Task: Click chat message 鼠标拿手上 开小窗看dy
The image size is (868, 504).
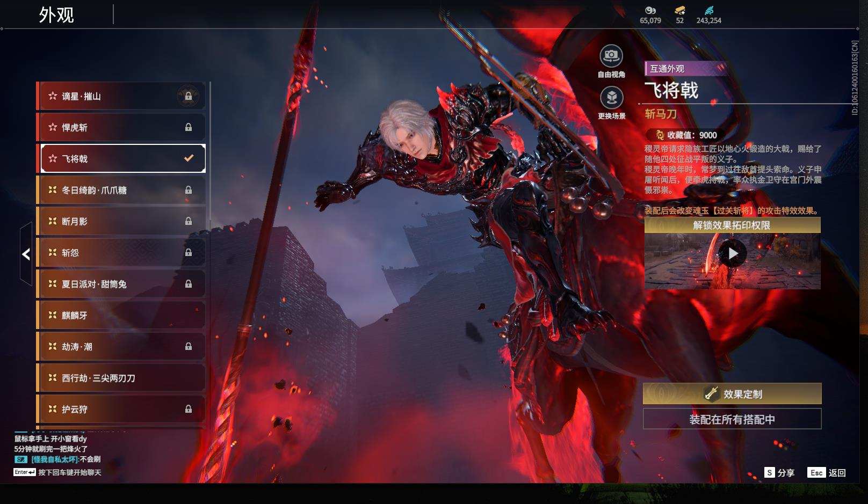Action: pos(50,439)
